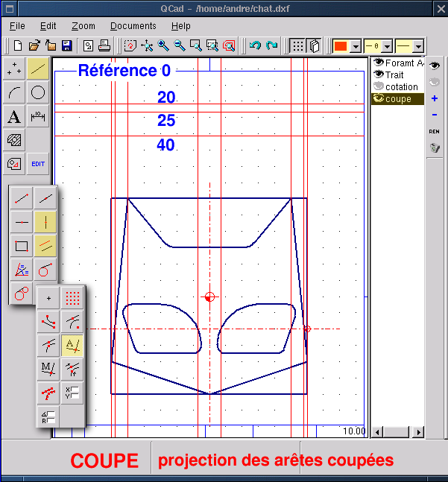The image size is (448, 482).
Task: Enable snap to grid dots icon
Action: click(x=72, y=298)
